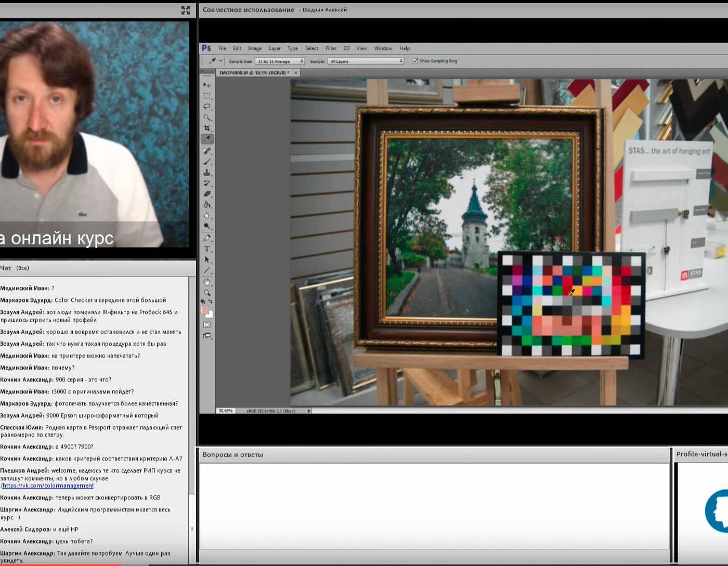Select the Lasso tool

point(207,107)
